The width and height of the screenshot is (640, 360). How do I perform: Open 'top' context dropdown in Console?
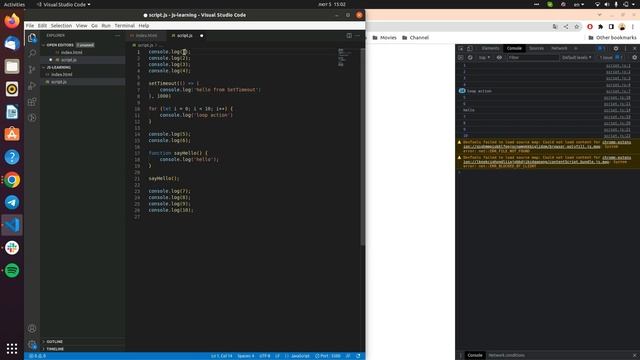tap(484, 58)
